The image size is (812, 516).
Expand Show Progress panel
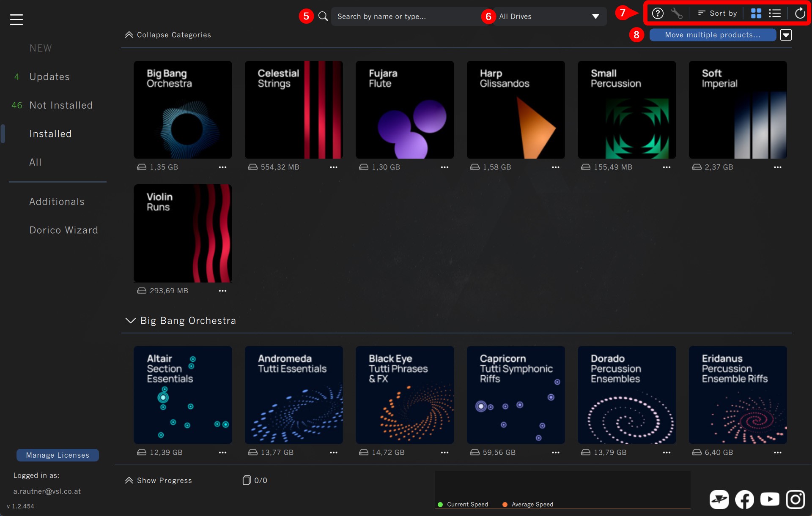[159, 481]
